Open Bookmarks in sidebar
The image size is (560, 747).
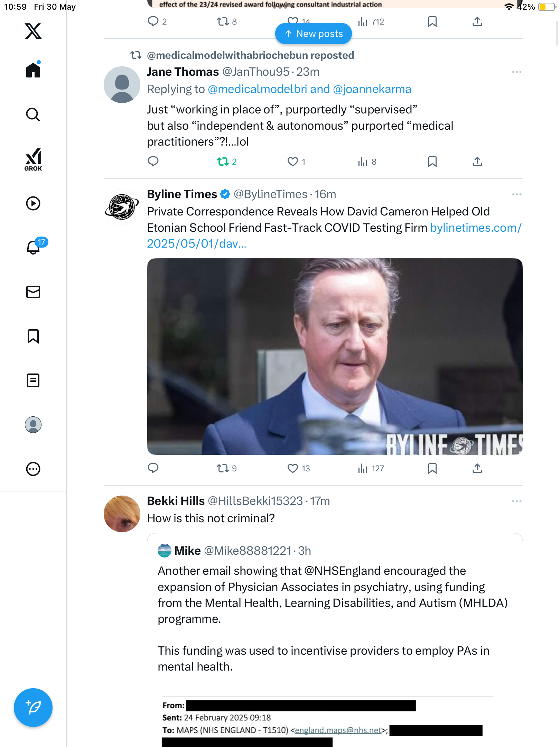[33, 336]
